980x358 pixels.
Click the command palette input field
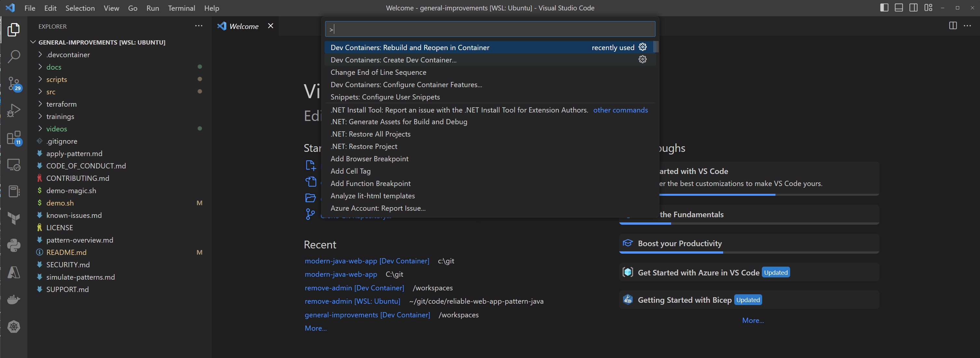pyautogui.click(x=490, y=29)
